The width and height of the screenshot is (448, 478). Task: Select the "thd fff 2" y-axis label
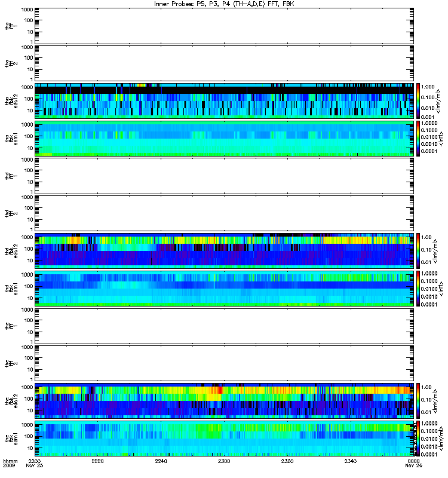pyautogui.click(x=11, y=213)
